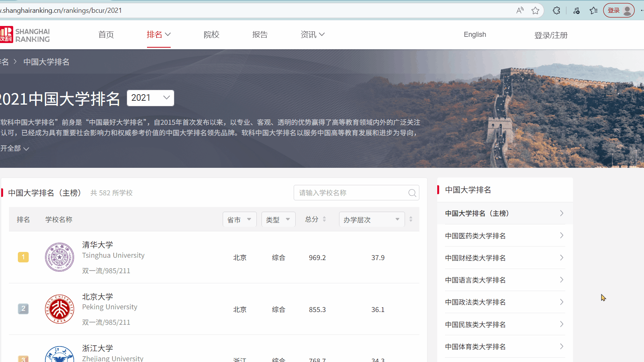
Task: Add page to favorites with star icon
Action: click(535, 10)
